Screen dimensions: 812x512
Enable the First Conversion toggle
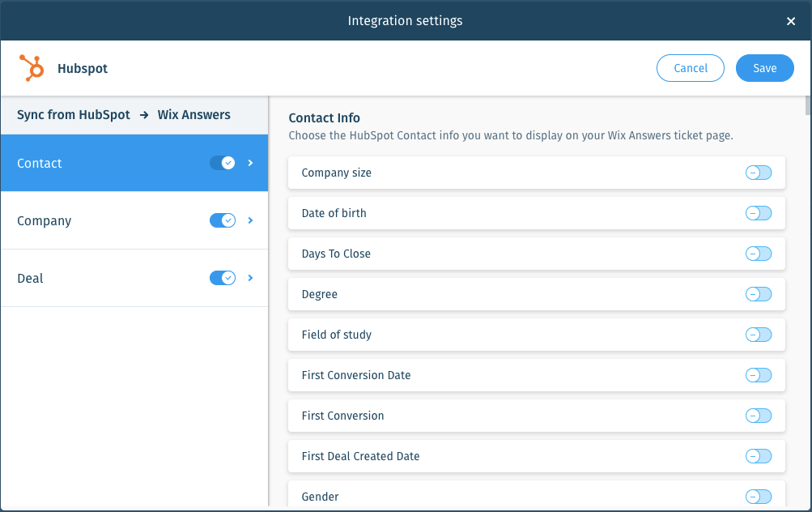pos(759,415)
